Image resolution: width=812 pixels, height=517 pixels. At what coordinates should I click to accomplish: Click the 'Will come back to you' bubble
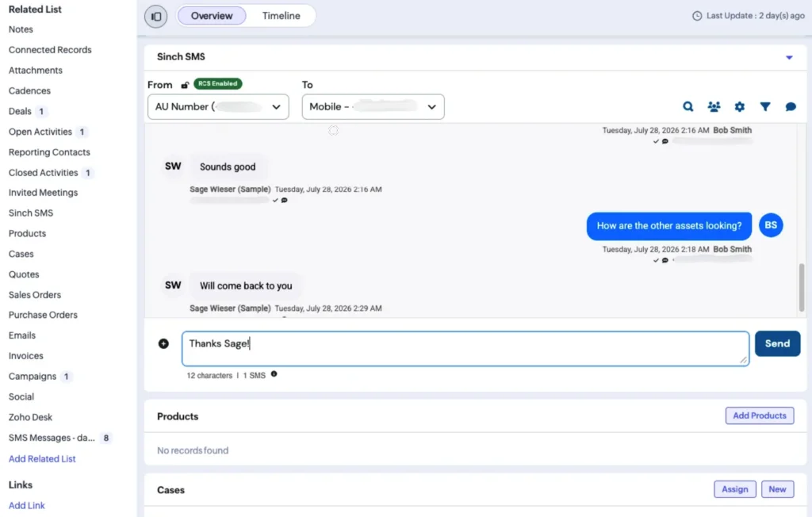pos(246,286)
